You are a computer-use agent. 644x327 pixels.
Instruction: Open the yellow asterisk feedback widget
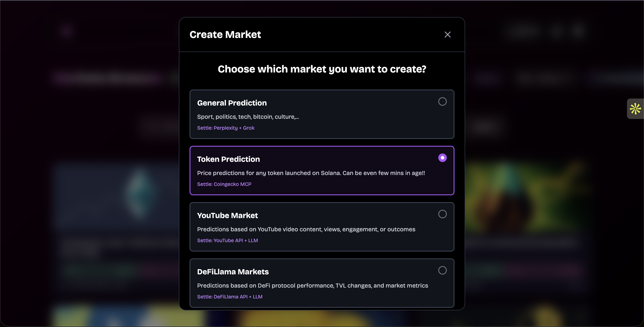click(x=635, y=109)
